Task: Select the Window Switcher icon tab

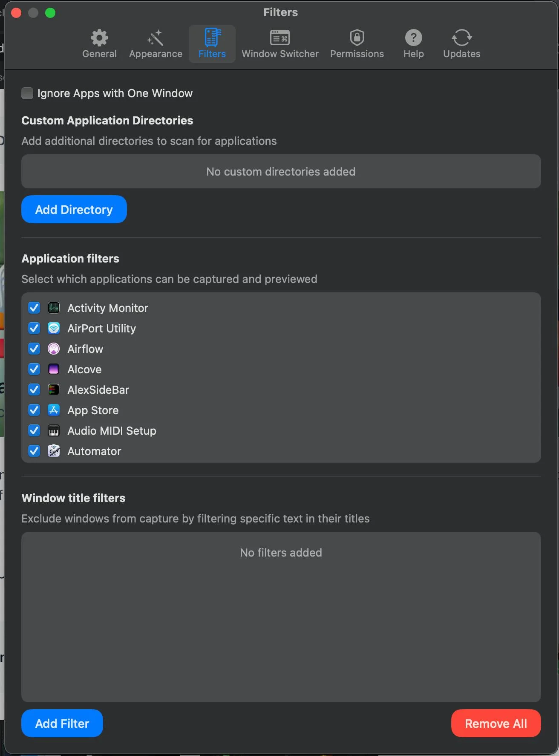Action: pos(280,44)
